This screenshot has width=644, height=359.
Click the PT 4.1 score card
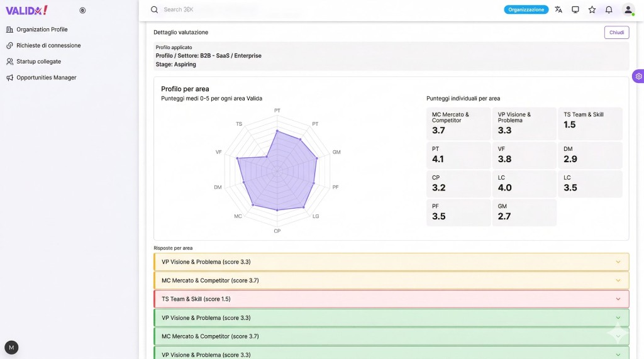click(x=458, y=155)
